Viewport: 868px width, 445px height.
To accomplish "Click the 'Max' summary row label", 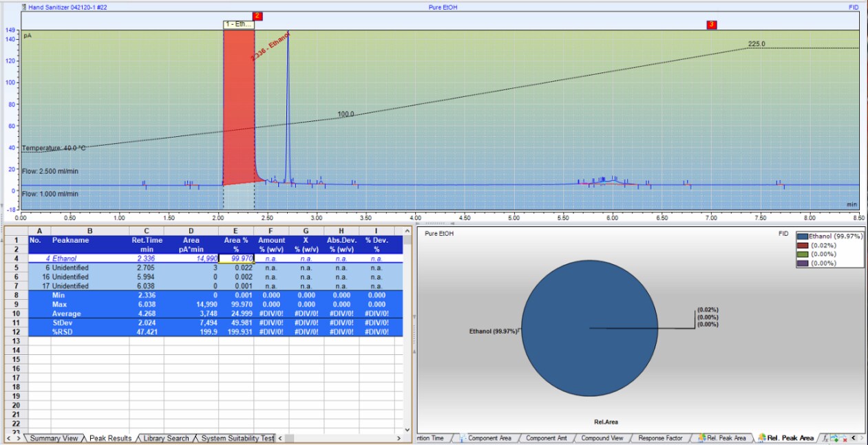I will [59, 304].
